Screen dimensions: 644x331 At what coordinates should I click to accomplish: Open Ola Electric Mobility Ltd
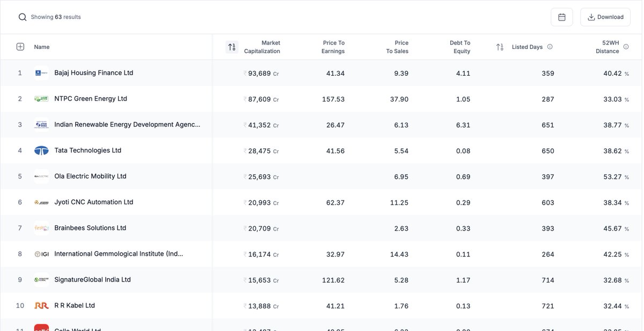coord(90,176)
